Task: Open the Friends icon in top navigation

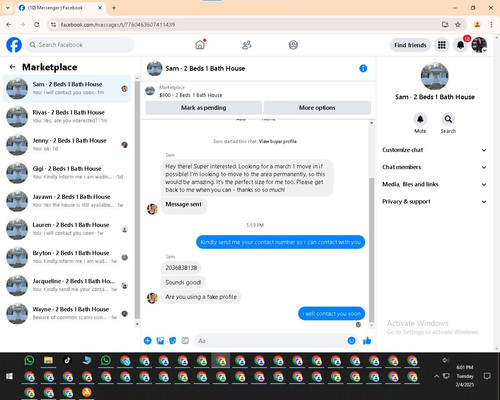Action: tap(247, 45)
